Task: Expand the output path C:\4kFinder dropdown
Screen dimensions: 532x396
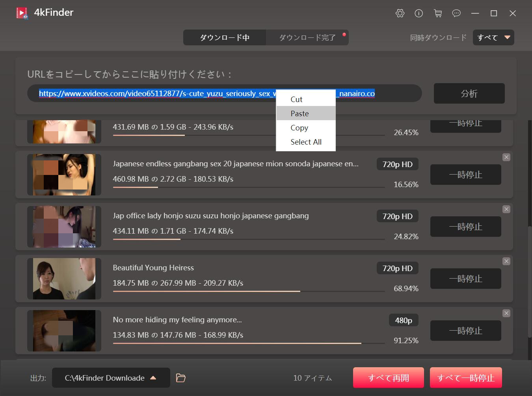Action: coord(111,378)
